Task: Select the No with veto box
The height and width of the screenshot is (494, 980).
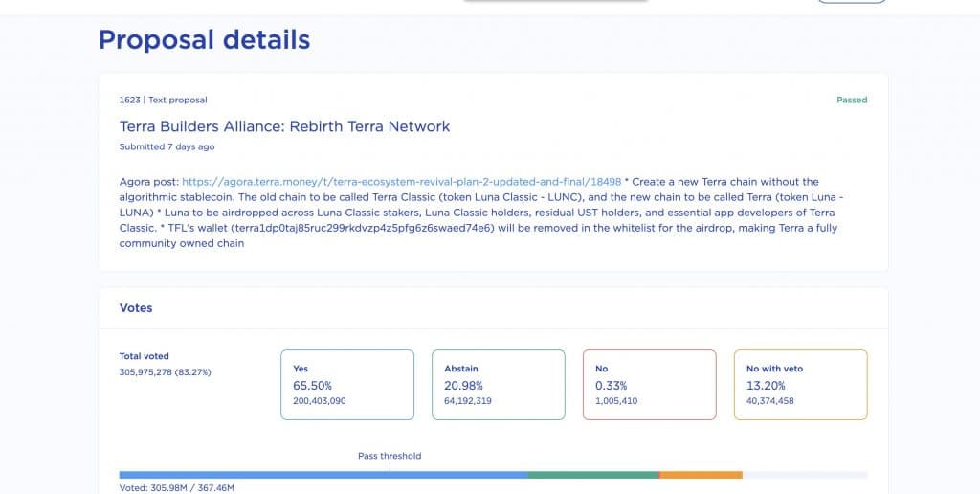Action: [x=800, y=384]
